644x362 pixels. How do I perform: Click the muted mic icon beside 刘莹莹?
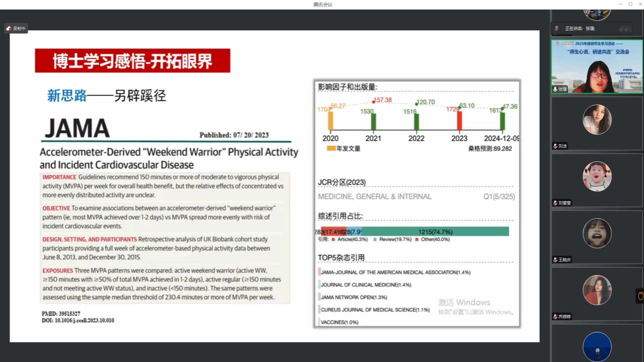[x=555, y=203]
